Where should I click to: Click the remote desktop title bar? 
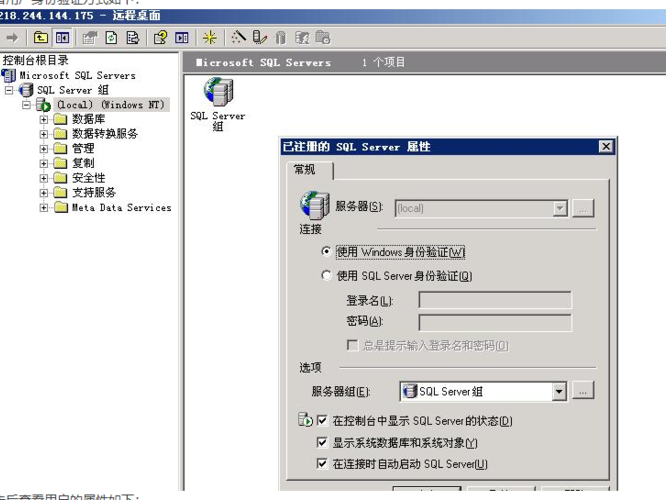[x=333, y=16]
